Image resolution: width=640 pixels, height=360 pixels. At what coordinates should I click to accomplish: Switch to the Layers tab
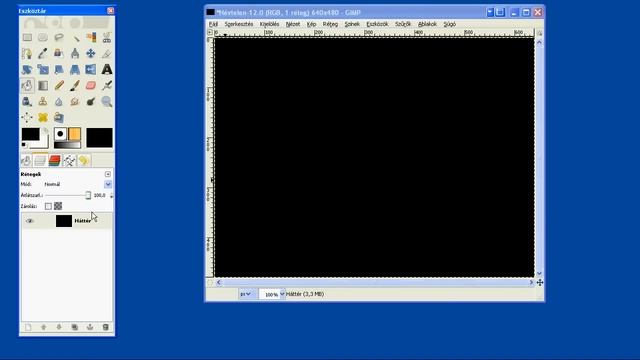tap(40, 160)
